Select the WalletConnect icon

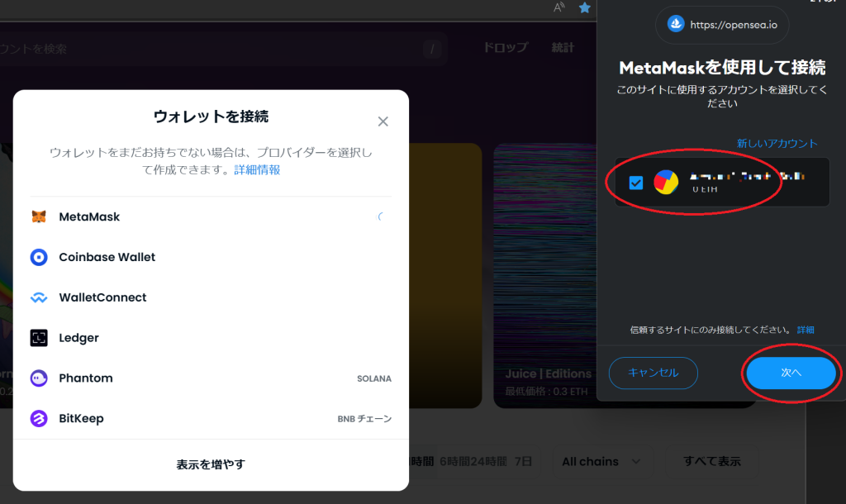pos(39,298)
